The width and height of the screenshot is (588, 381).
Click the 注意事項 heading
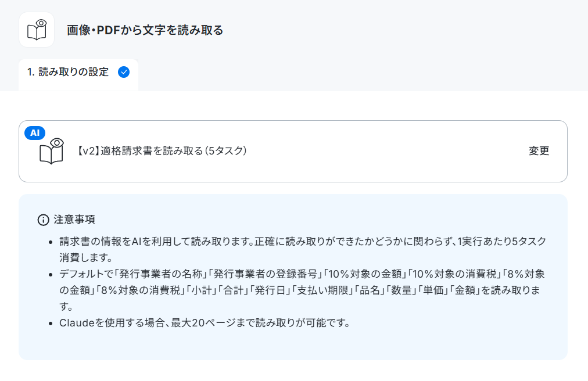74,220
